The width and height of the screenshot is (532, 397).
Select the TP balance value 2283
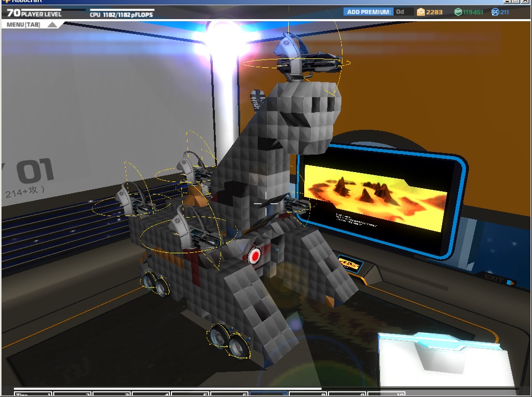pyautogui.click(x=434, y=12)
